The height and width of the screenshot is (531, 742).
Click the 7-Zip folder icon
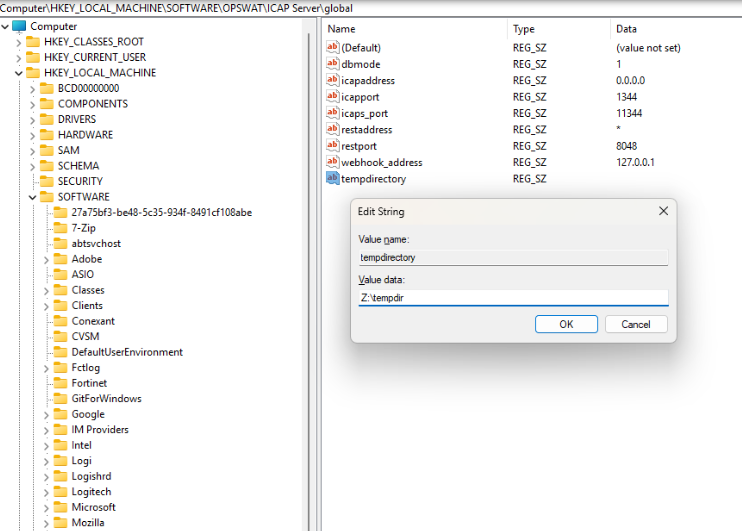coord(61,228)
